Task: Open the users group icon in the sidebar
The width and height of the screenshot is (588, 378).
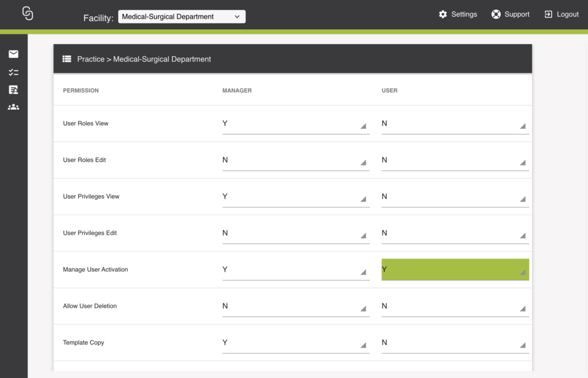Action: click(x=13, y=107)
